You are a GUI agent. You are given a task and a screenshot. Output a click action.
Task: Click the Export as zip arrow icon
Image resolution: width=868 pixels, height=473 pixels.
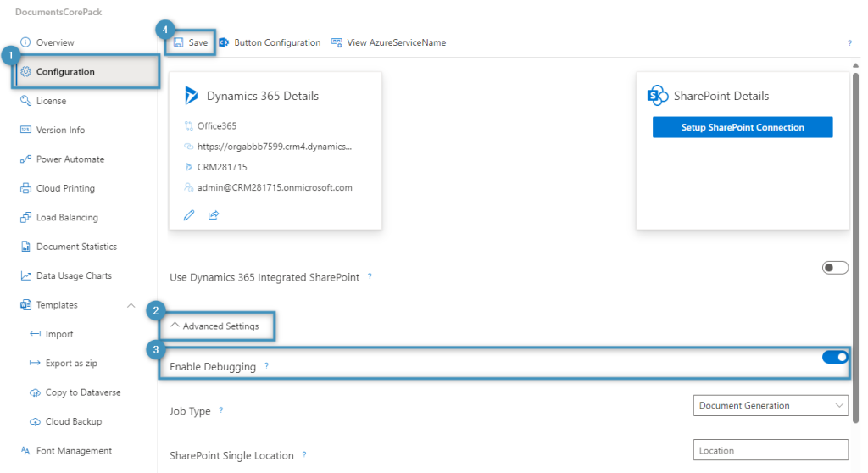(x=35, y=363)
